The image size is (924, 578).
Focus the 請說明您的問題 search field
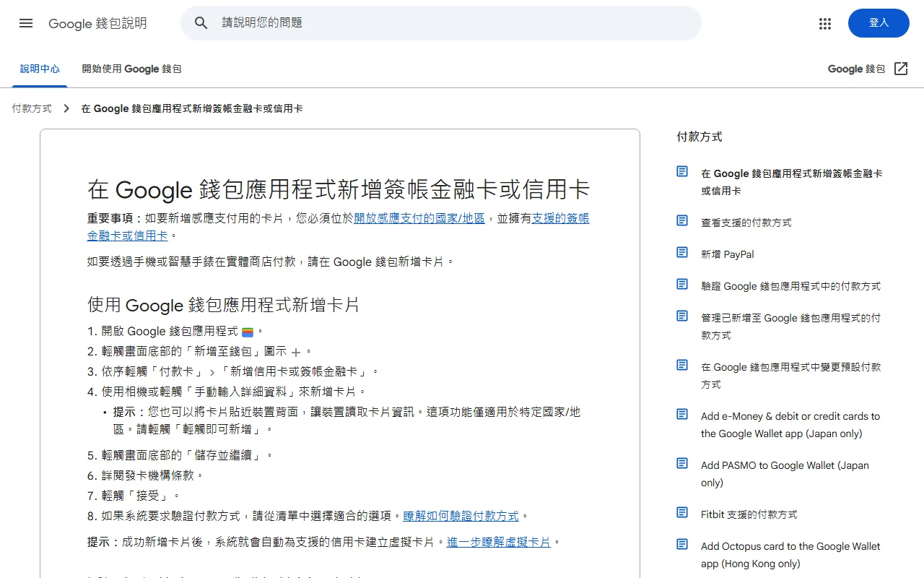[x=440, y=23]
